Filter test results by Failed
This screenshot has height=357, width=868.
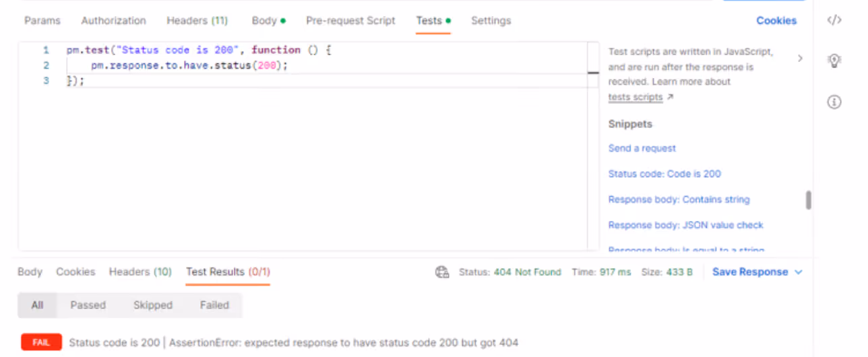click(x=214, y=305)
